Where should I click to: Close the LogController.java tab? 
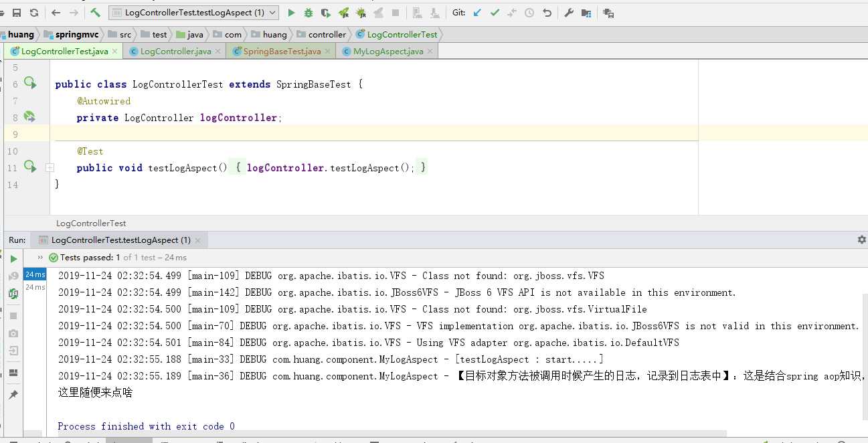[218, 51]
